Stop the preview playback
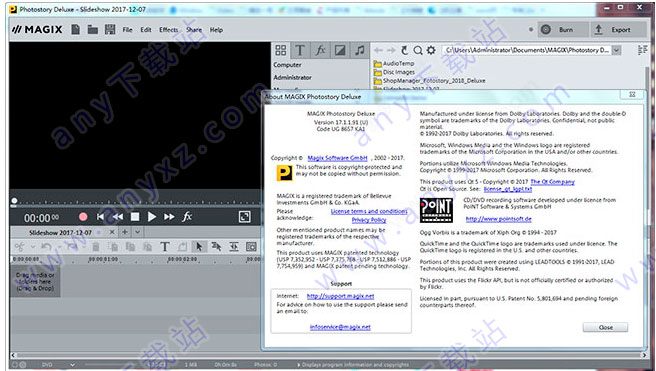The height and width of the screenshot is (371, 656). tap(135, 217)
